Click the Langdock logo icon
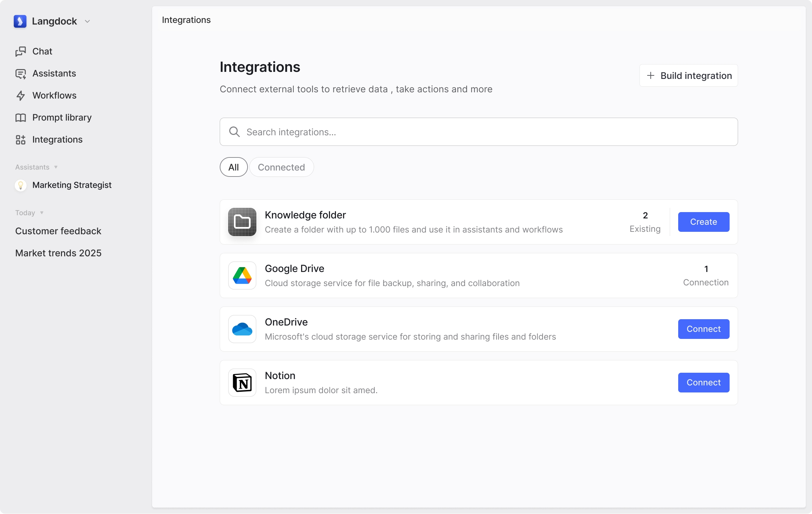 click(x=20, y=21)
